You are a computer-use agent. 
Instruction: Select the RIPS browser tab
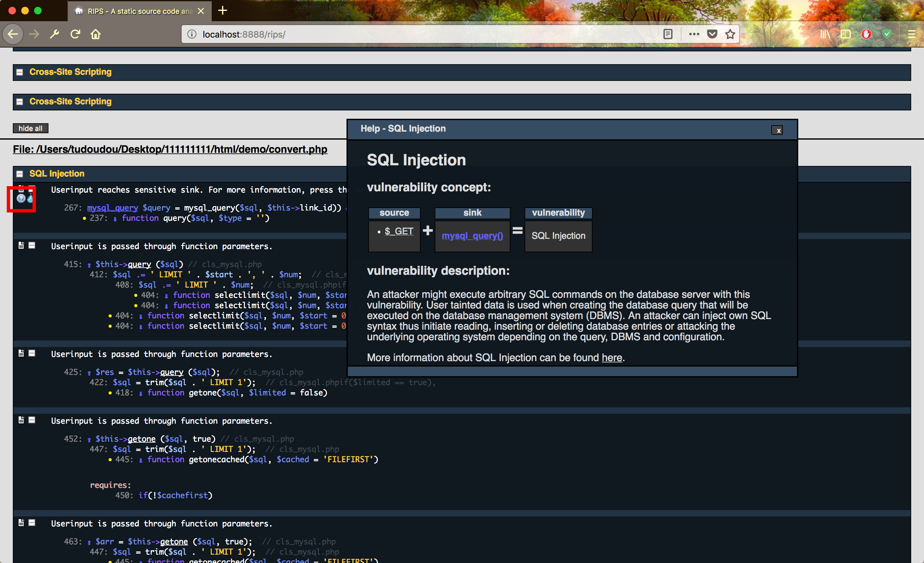coord(139,11)
